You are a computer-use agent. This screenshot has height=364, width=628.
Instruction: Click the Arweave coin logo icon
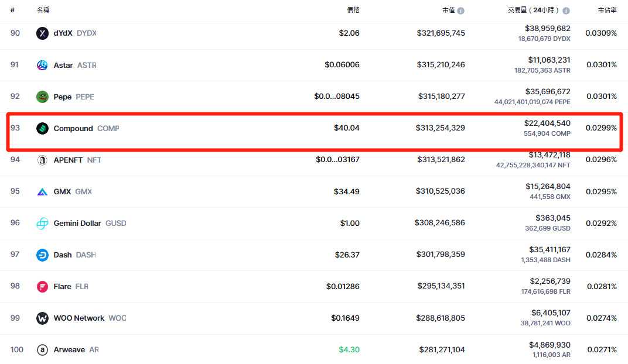[42, 349]
